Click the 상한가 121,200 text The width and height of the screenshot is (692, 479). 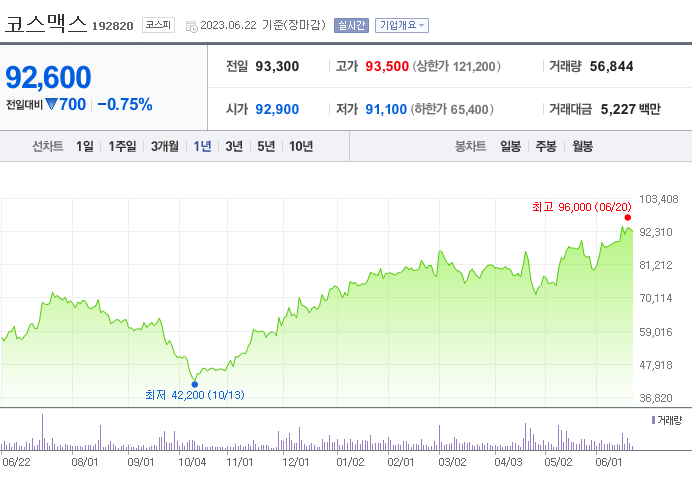457,67
